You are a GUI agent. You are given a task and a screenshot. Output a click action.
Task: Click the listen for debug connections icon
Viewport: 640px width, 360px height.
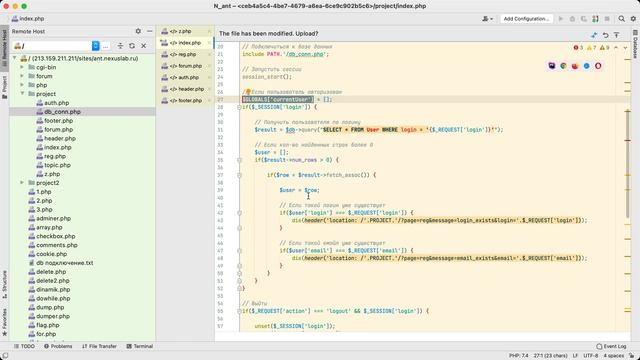tap(596, 19)
